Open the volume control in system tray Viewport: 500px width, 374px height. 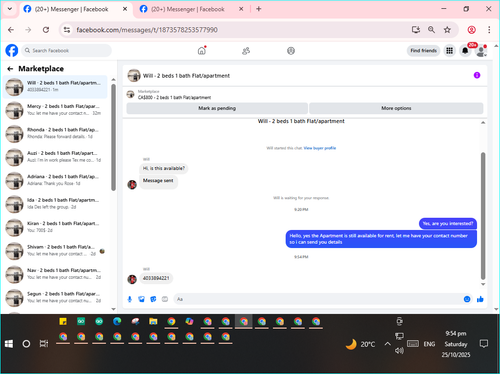pos(399,350)
